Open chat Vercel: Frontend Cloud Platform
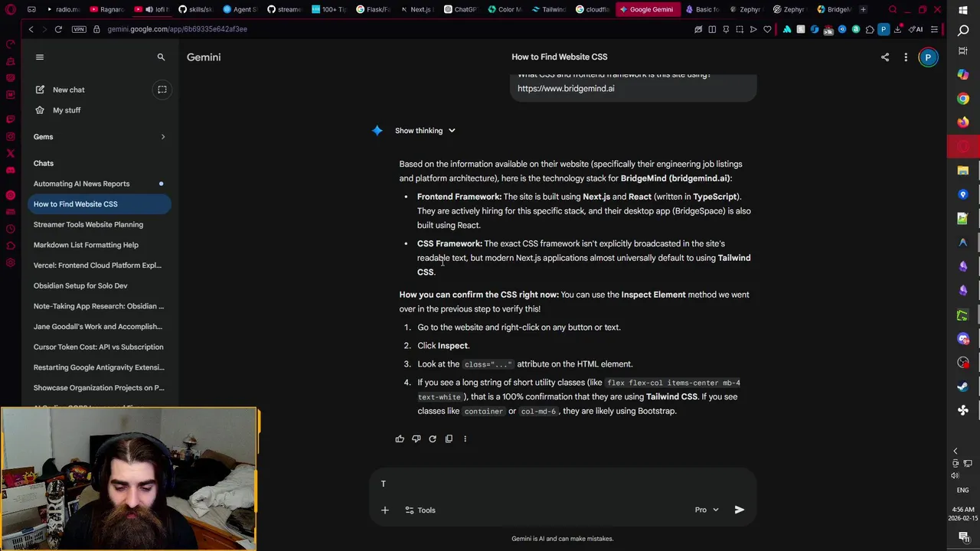The image size is (980, 551). (100, 266)
